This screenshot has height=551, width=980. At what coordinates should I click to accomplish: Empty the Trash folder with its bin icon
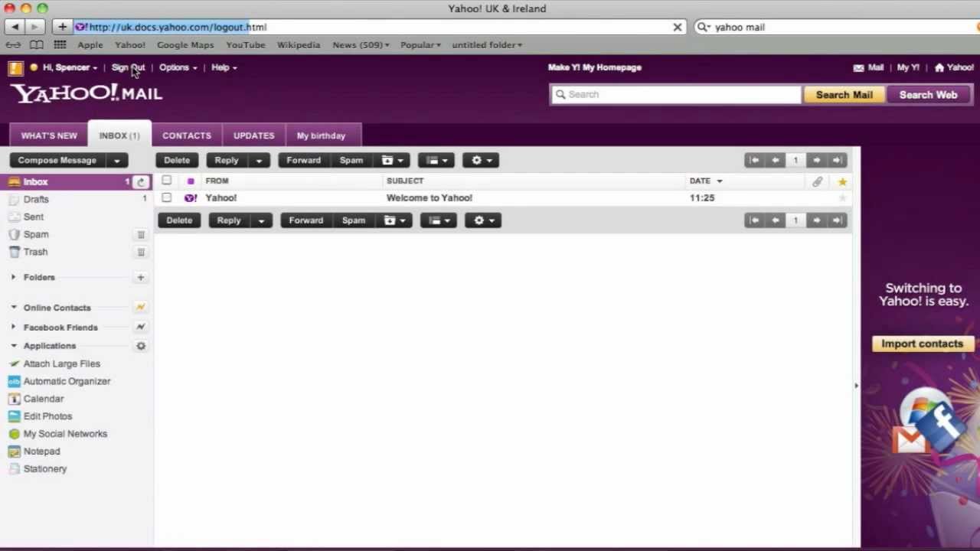pyautogui.click(x=141, y=253)
